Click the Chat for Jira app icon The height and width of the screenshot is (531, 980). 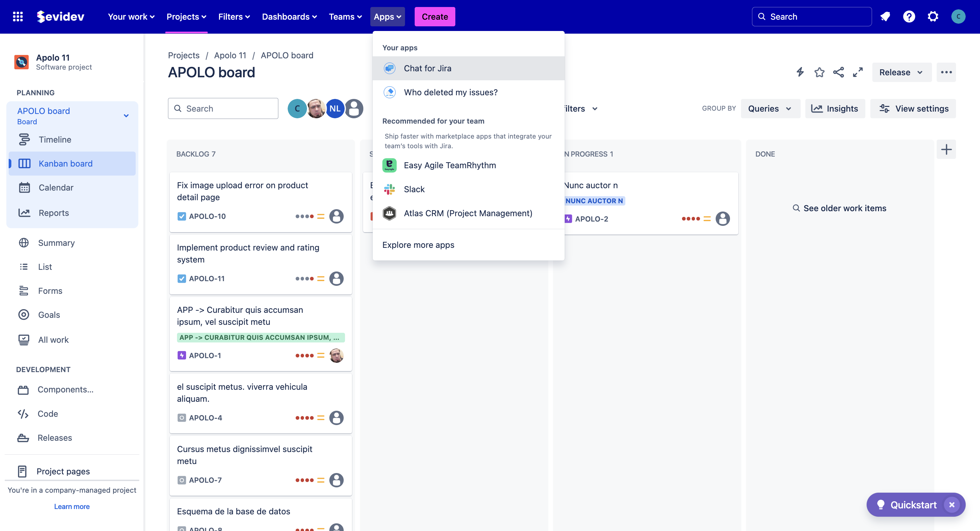click(390, 68)
